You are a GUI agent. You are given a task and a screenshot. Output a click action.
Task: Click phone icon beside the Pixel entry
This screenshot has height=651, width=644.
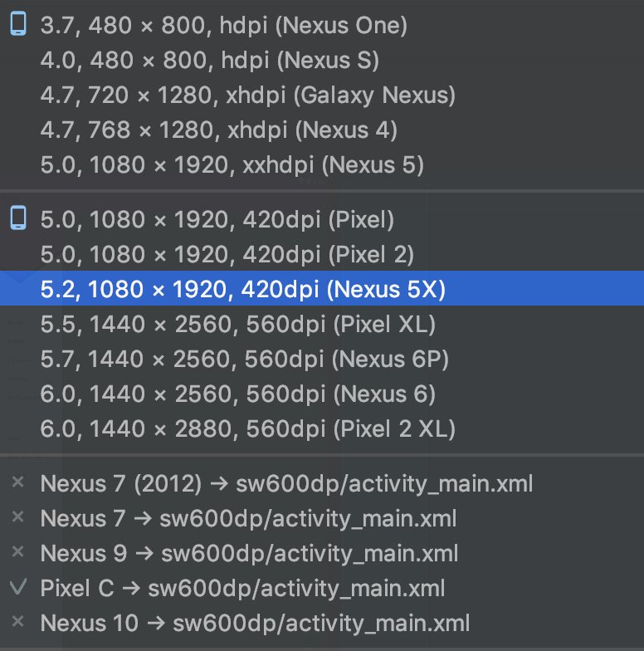18,218
